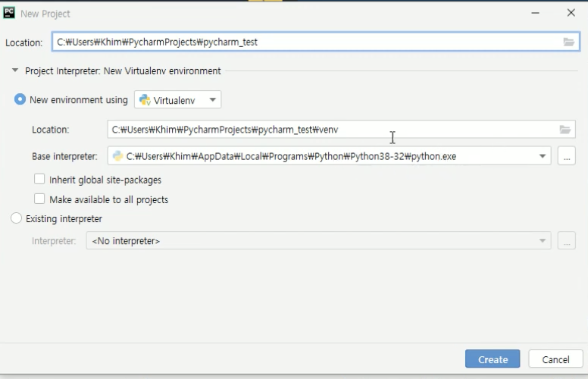Click the Virtualenv icon in environment dropdown
Viewport: 588px width, 379px height.
[x=145, y=100]
